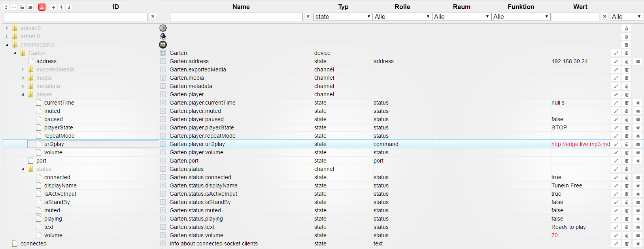Focus the Wert filter input
This screenshot has width=644, height=249.
click(576, 17)
